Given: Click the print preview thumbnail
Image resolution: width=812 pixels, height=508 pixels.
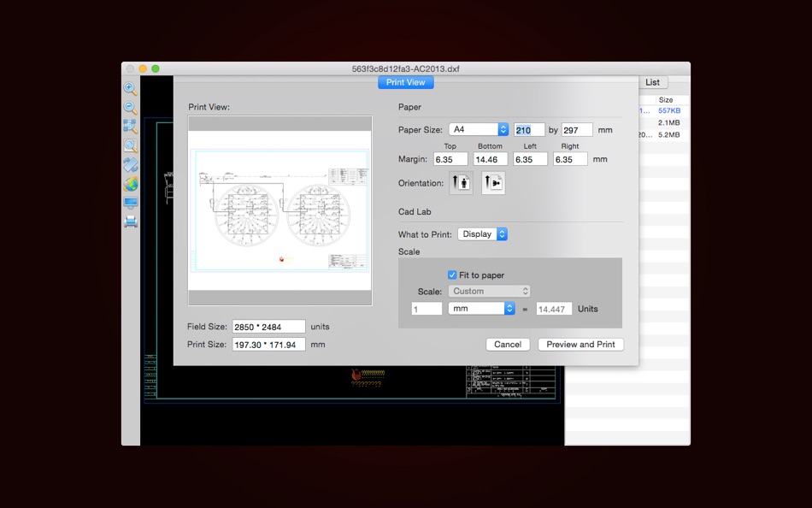Looking at the screenshot, I should 280,210.
